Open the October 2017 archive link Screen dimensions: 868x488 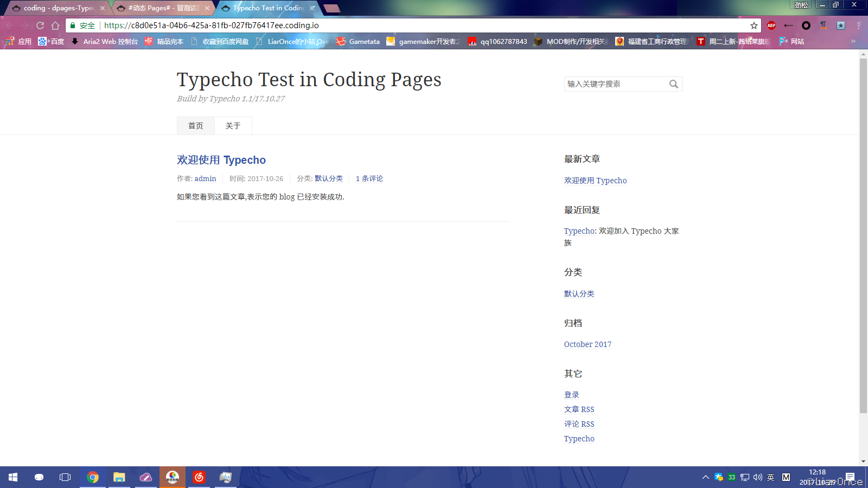point(588,344)
